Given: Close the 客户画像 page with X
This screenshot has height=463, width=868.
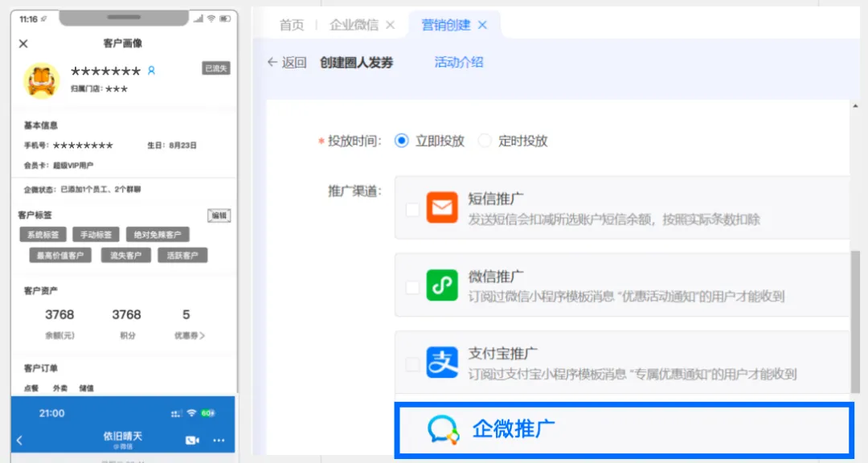Looking at the screenshot, I should tap(23, 43).
